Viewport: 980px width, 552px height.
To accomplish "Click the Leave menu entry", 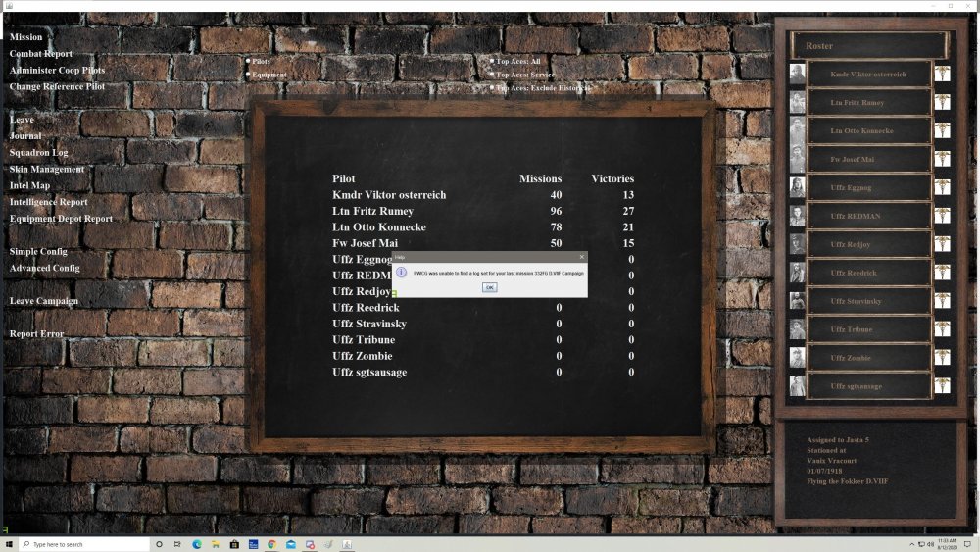I will pyautogui.click(x=22, y=120).
